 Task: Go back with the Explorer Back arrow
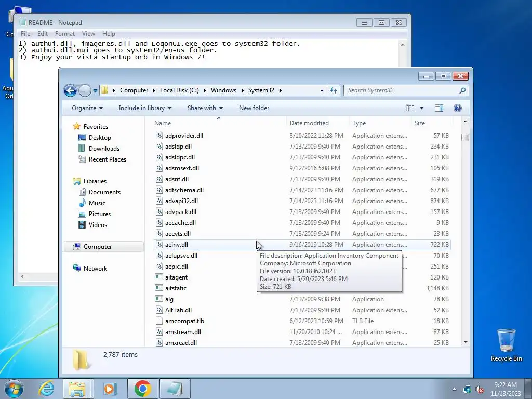click(70, 90)
